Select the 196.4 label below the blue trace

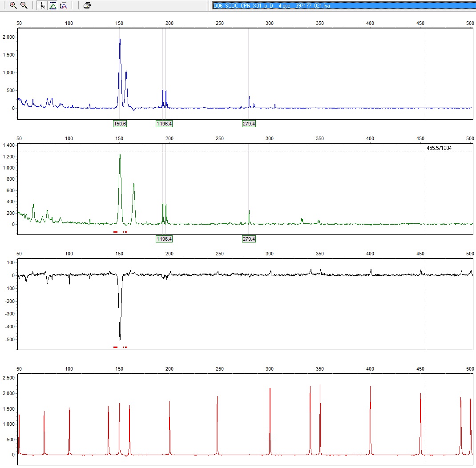coord(165,124)
